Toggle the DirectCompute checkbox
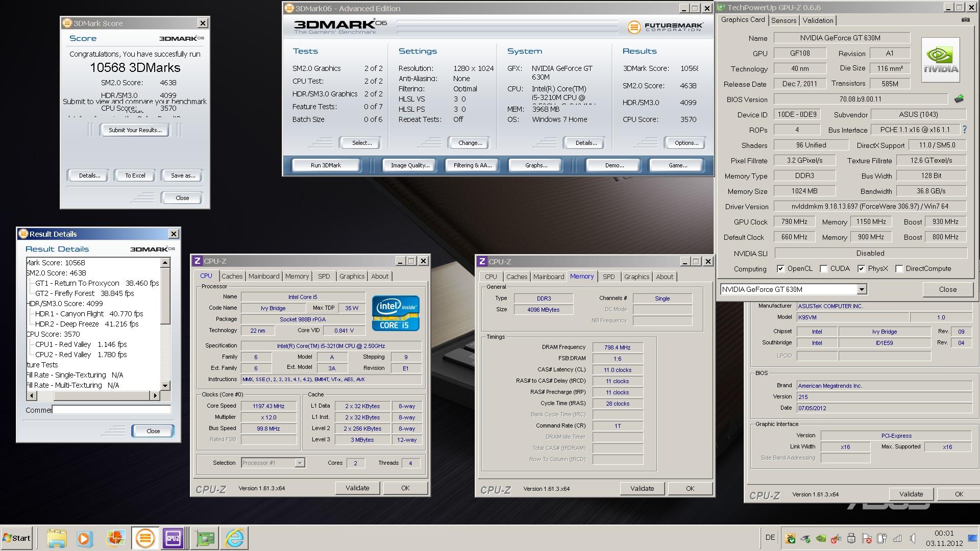Viewport: 980px width, 551px height. point(899,269)
